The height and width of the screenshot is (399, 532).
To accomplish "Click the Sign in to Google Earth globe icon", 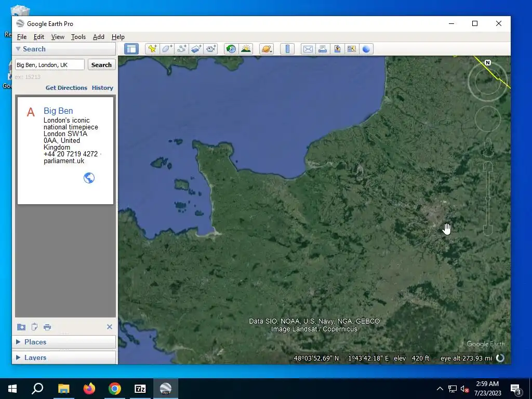I will 366,49.
